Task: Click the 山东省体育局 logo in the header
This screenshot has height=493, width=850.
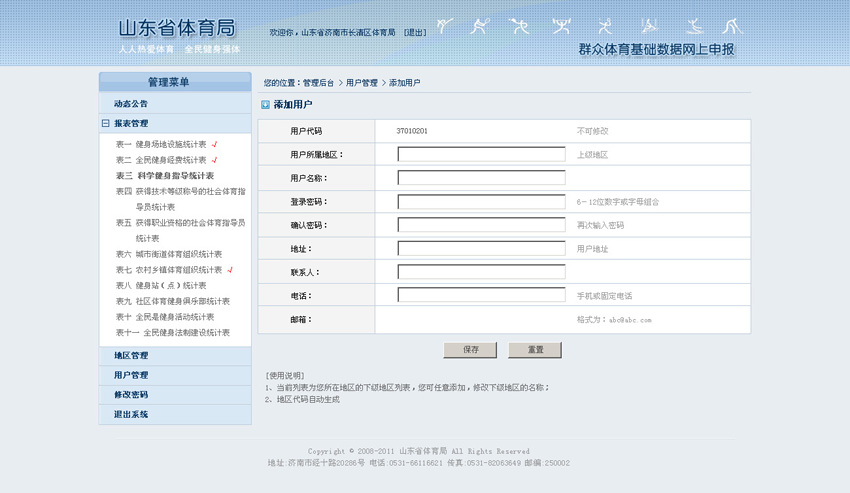Action: click(x=177, y=29)
